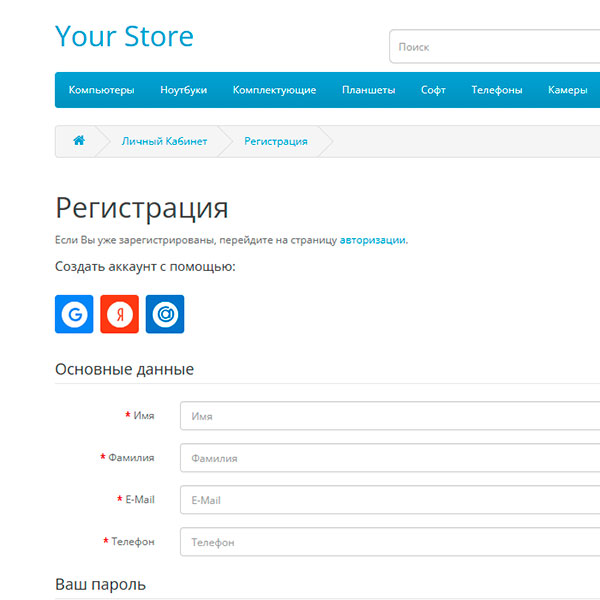Click the Yandex sign-up icon
The image size is (600, 600).
point(120,314)
